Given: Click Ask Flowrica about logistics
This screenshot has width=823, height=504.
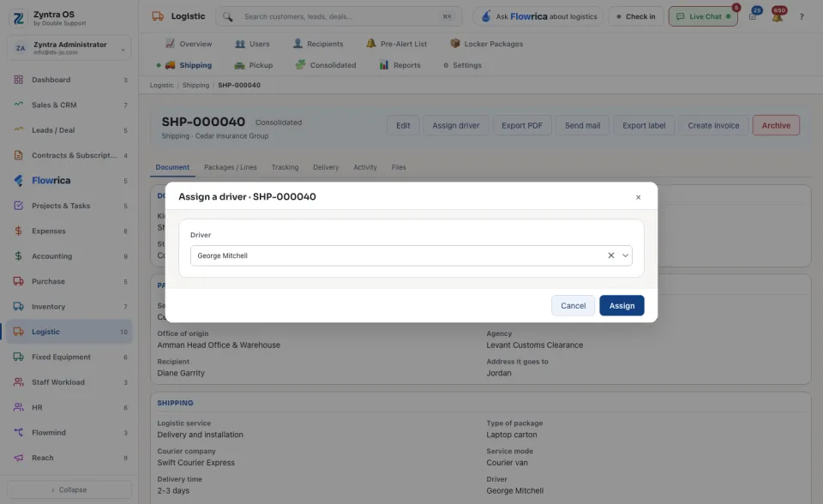Looking at the screenshot, I should (x=538, y=16).
